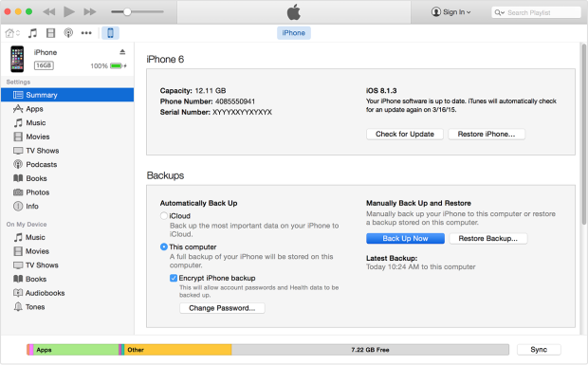Click the Sign In account icon
The width and height of the screenshot is (588, 365).
tap(435, 12)
